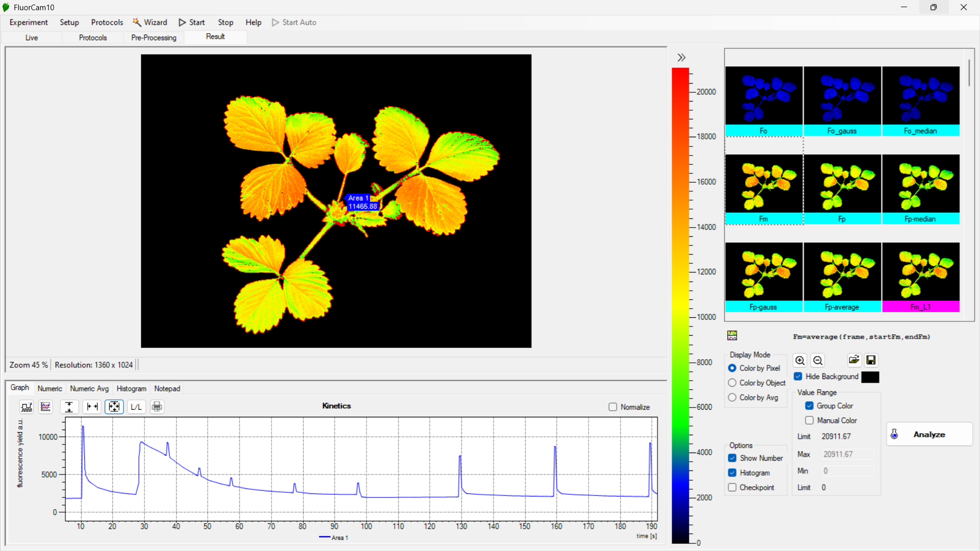Open file with the folder icon

tap(854, 360)
